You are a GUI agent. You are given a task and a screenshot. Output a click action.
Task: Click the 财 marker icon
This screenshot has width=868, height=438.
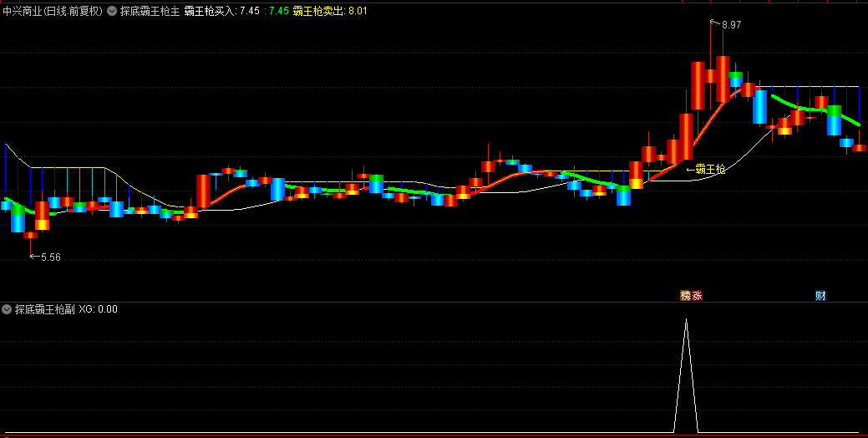(x=820, y=296)
